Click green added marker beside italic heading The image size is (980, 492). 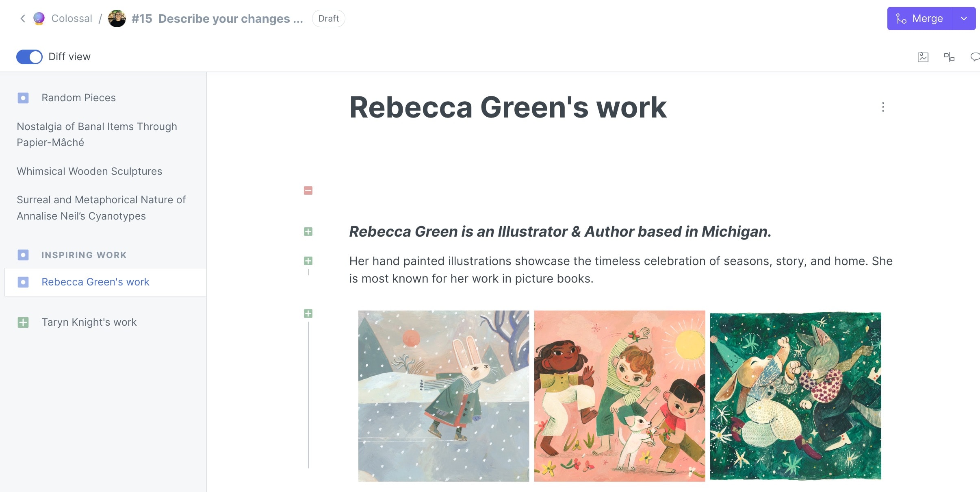[x=308, y=232]
